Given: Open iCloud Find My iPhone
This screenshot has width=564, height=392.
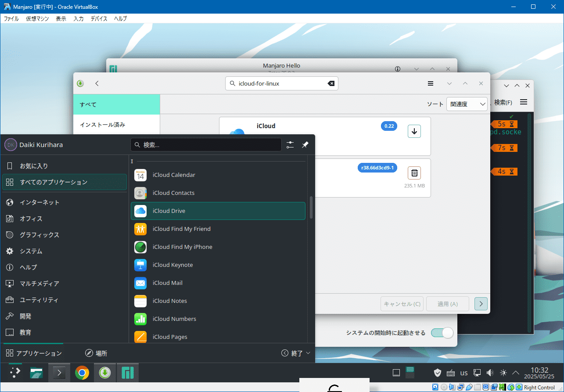Looking at the screenshot, I should click(x=218, y=247).
